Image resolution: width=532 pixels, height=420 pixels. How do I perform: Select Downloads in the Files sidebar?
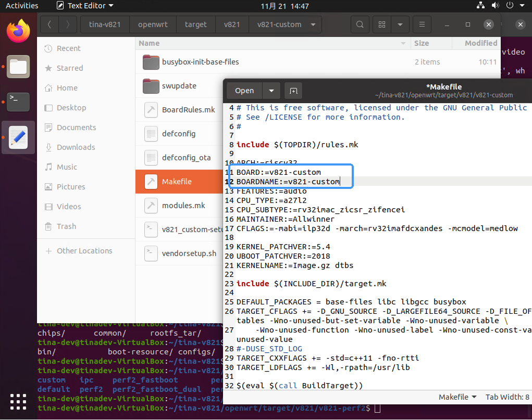[76, 147]
